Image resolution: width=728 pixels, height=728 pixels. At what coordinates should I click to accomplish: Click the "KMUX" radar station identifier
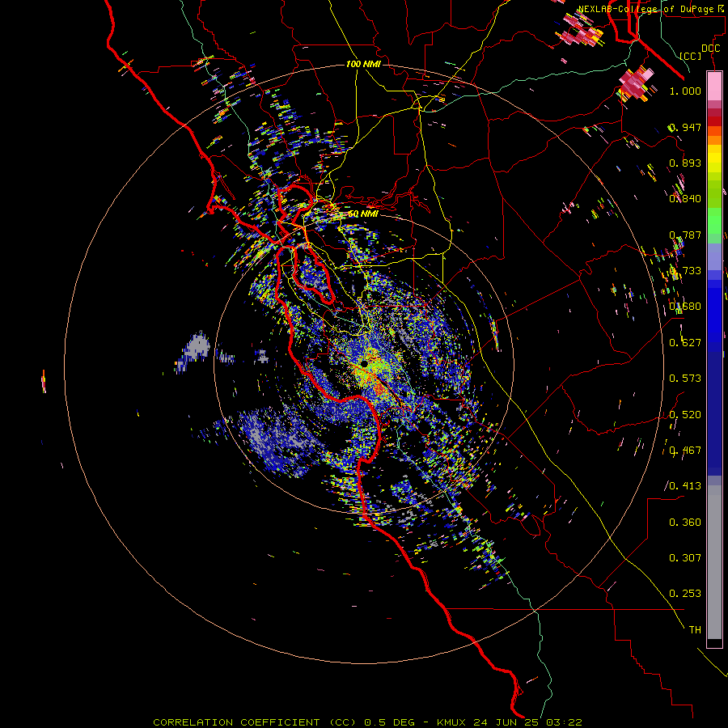tap(453, 722)
